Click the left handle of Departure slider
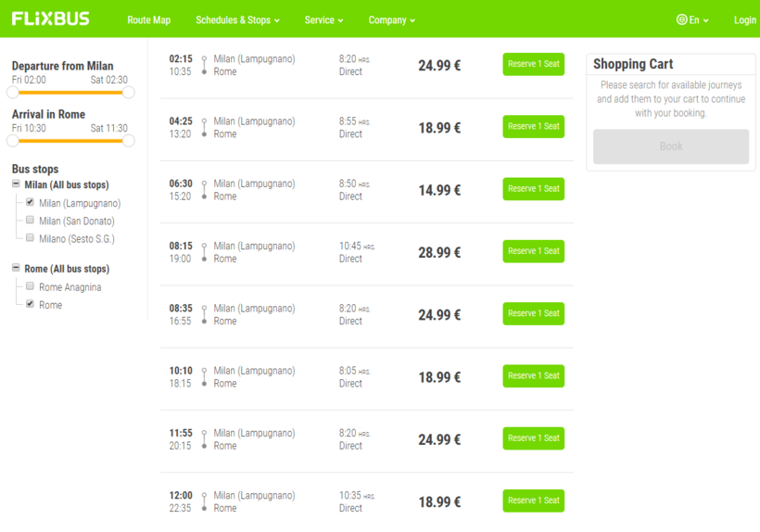This screenshot has width=760, height=532. 13,92
